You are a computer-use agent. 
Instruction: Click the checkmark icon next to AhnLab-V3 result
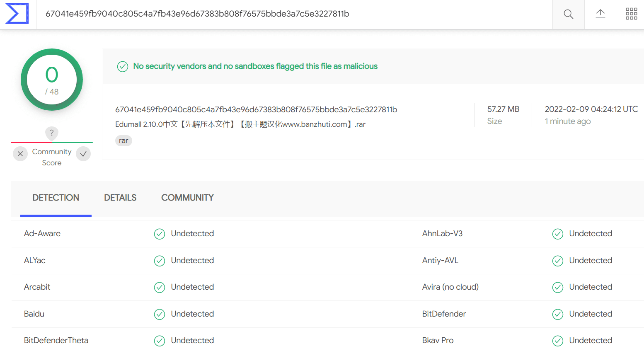(558, 234)
